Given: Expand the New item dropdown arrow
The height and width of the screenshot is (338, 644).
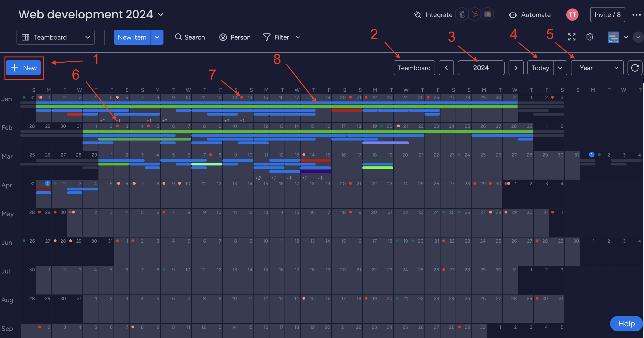Looking at the screenshot, I should 157,37.
